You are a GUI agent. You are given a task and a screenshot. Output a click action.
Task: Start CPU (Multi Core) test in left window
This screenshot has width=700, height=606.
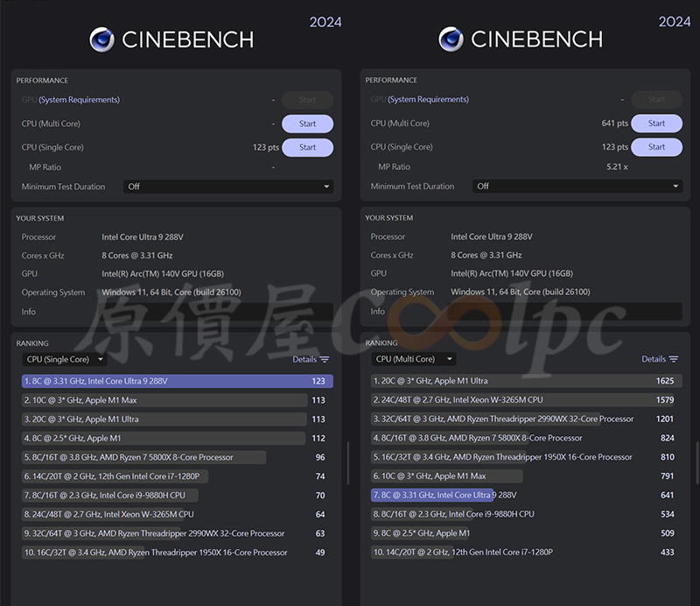(307, 123)
